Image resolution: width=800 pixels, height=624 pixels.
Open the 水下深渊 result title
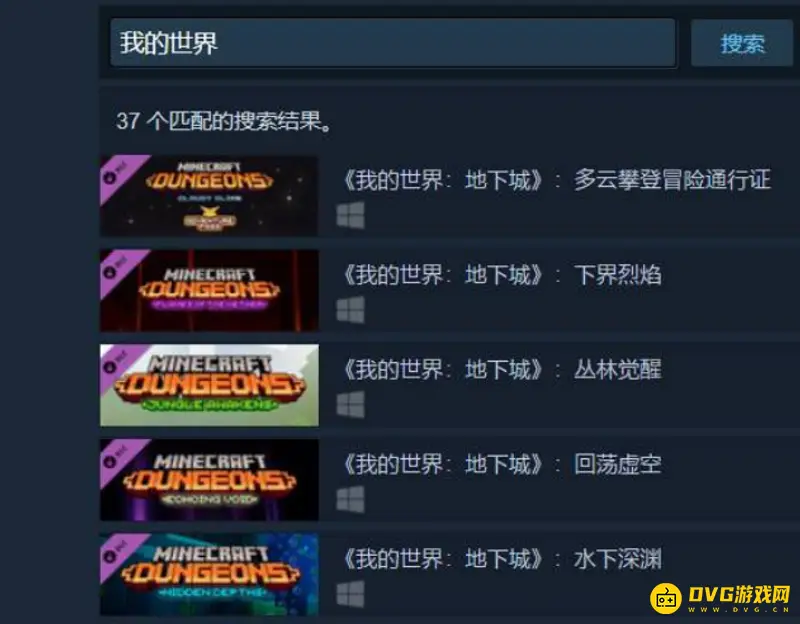(x=502, y=559)
